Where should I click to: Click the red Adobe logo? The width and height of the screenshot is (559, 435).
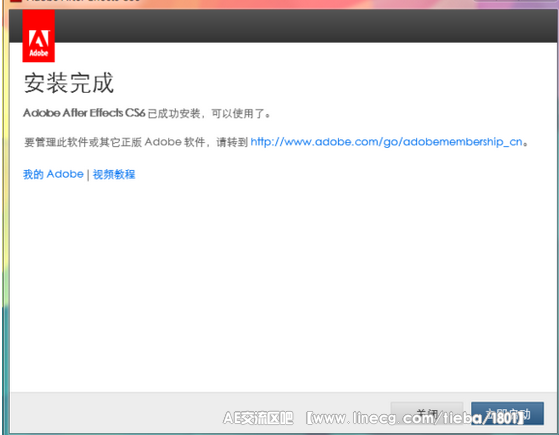click(39, 36)
